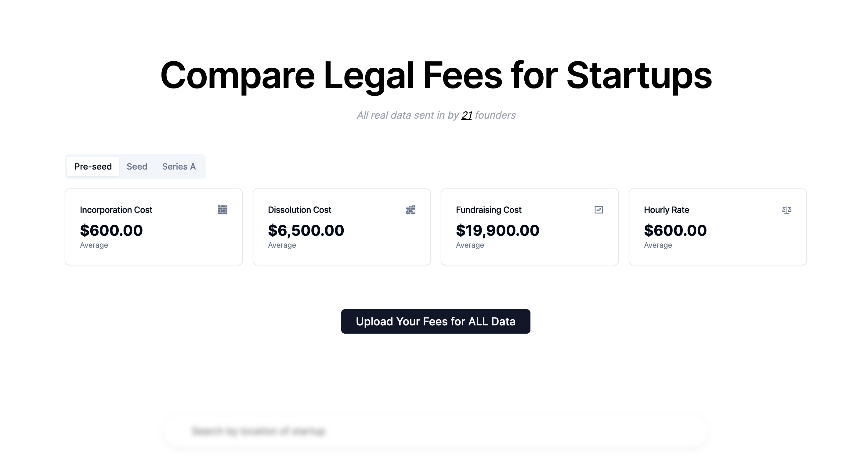Switch to the Series A tab
Viewport: 868px width, 455px height.
point(179,167)
